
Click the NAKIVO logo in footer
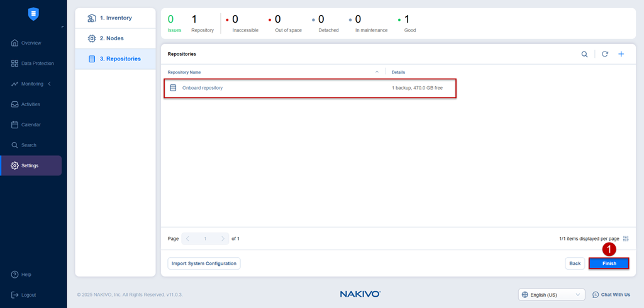pos(360,294)
